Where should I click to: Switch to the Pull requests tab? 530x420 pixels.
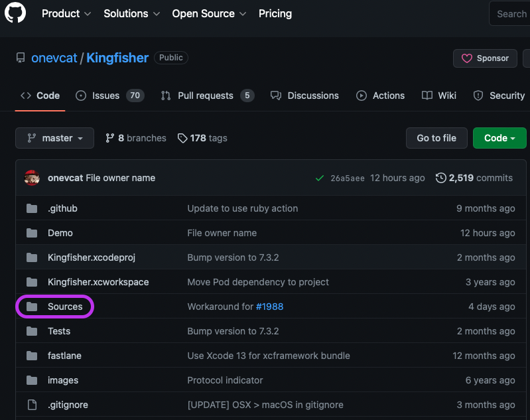[x=208, y=96]
